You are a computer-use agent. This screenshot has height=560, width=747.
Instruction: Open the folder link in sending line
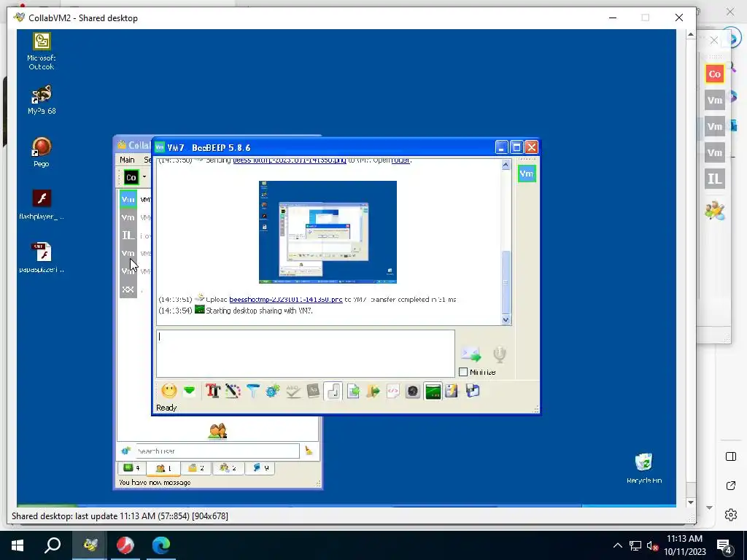click(x=400, y=160)
